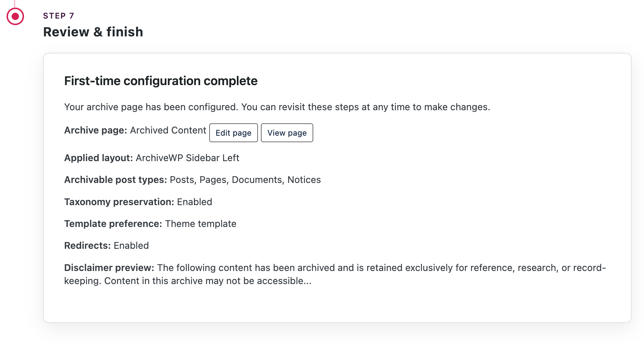Click the vertical step connector line
The width and height of the screenshot is (644, 347).
[x=15, y=3]
